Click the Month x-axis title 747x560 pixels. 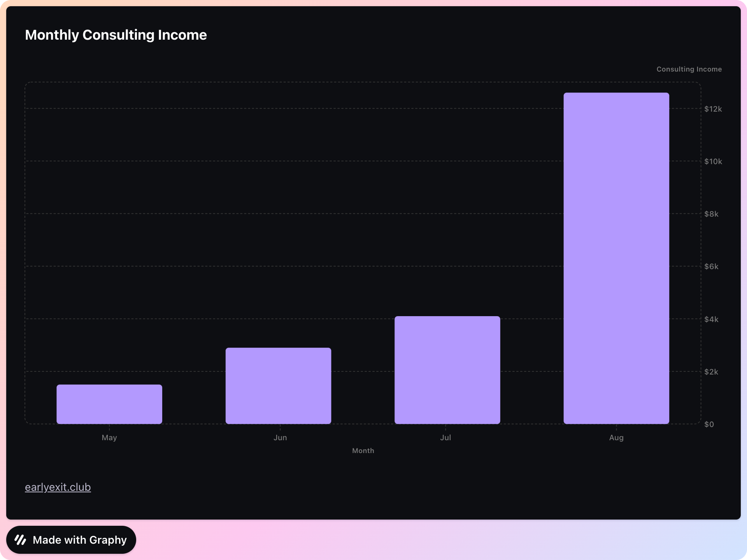click(363, 451)
